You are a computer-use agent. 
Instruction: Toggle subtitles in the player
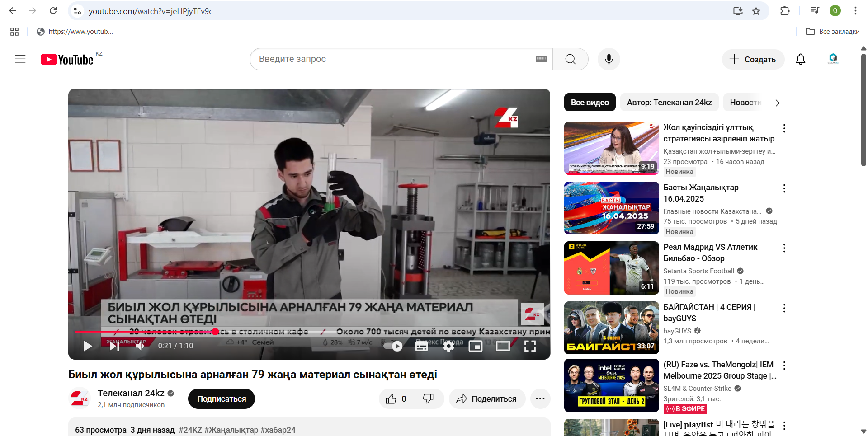[421, 346]
